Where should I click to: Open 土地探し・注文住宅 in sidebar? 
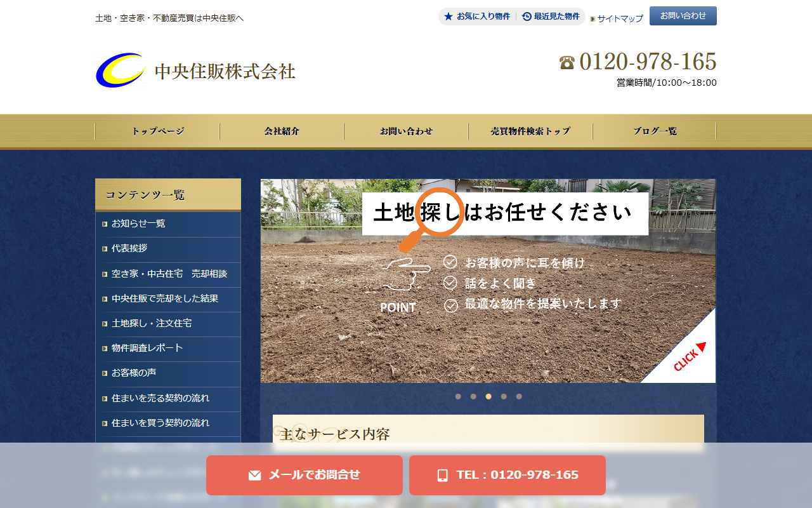point(168,323)
